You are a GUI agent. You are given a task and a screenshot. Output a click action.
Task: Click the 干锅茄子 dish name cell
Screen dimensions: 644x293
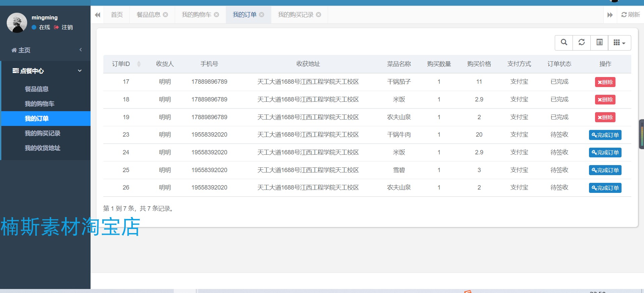click(399, 82)
